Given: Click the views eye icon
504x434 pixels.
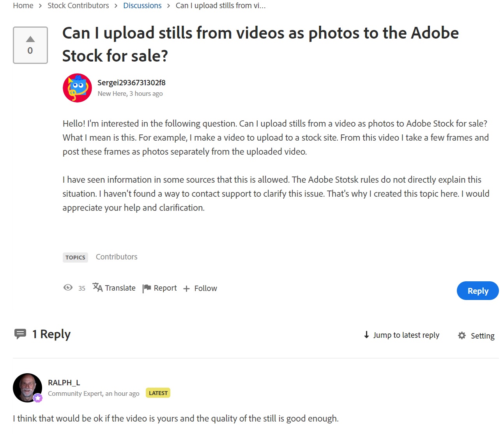Looking at the screenshot, I should (x=68, y=288).
